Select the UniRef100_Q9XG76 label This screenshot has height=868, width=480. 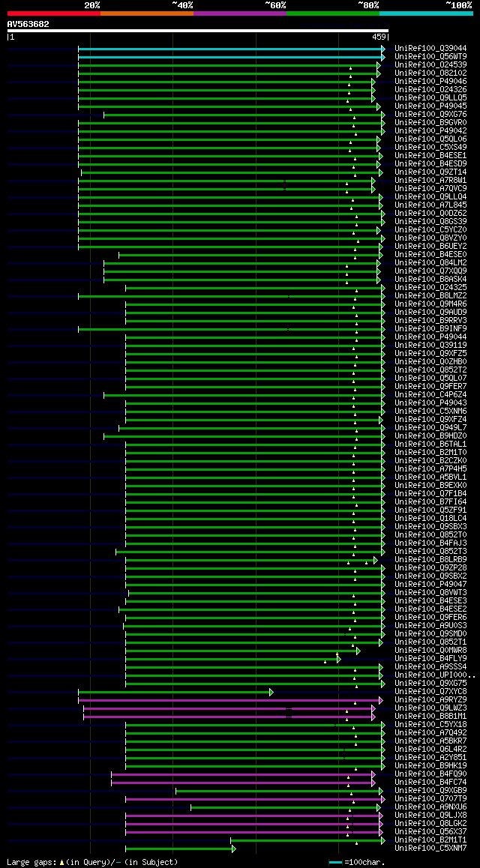pyautogui.click(x=430, y=114)
